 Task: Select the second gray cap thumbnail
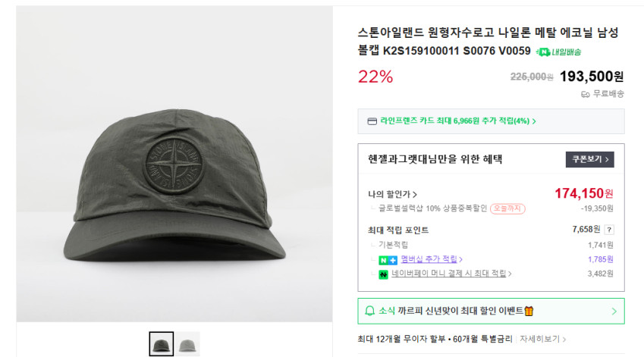[187, 343]
